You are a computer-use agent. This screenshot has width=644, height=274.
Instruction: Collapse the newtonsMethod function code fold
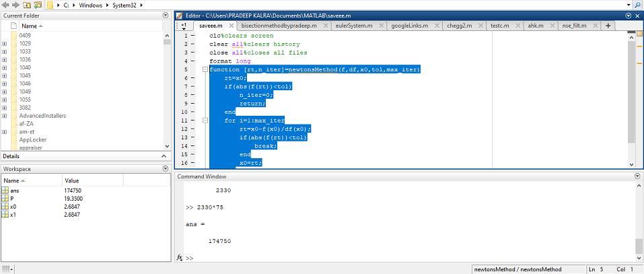[x=205, y=69]
